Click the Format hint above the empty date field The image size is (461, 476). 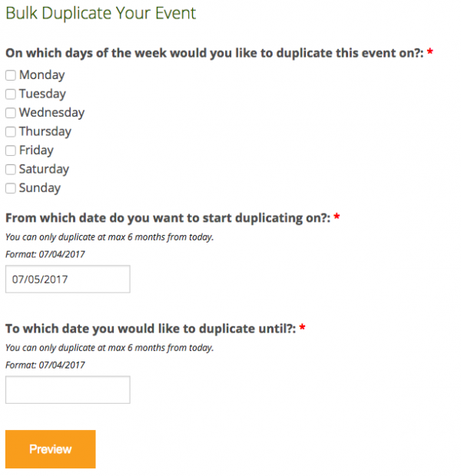(45, 365)
